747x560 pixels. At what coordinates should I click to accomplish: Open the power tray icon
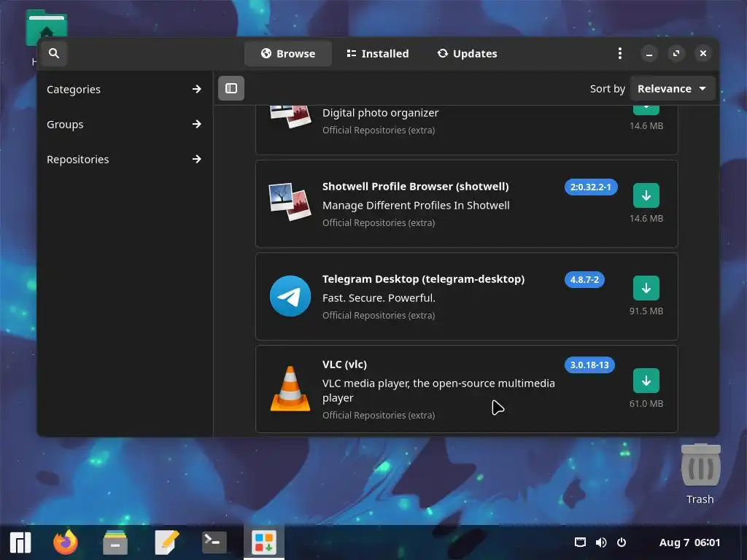tap(622, 542)
